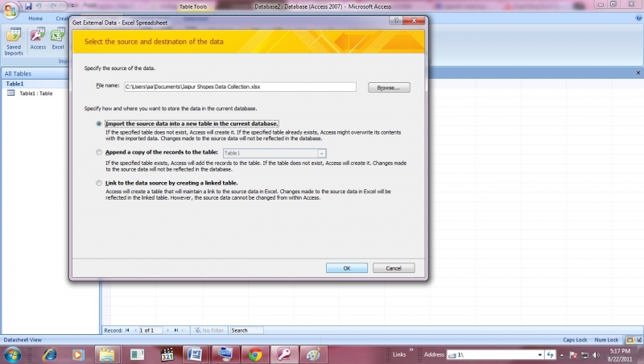Select Import into a new table option
The height and width of the screenshot is (364, 644).
point(99,123)
